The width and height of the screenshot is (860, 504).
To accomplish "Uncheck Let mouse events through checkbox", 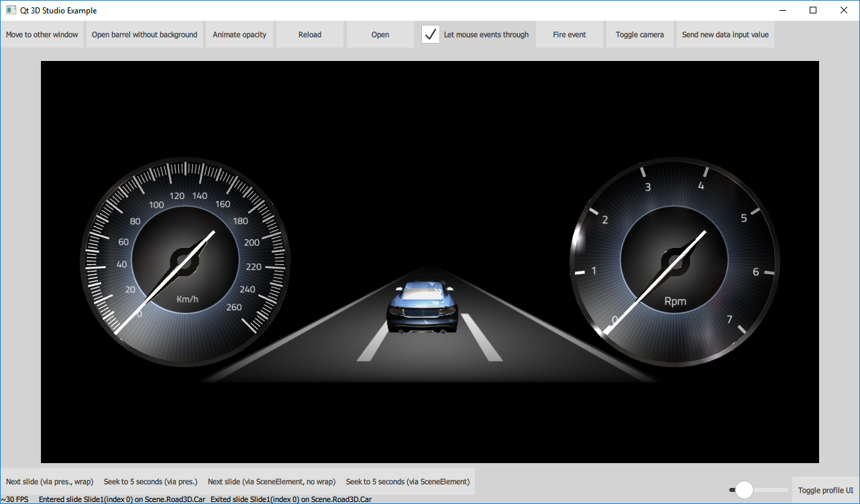I will (431, 34).
